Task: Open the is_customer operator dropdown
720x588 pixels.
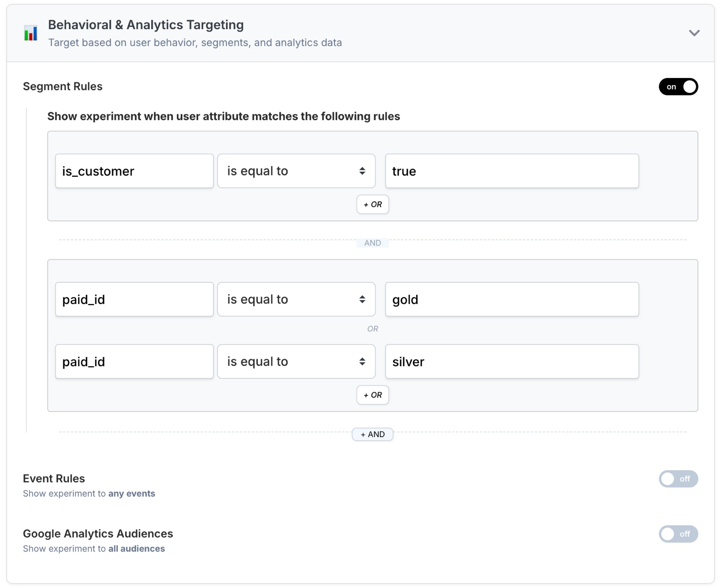Action: click(296, 171)
